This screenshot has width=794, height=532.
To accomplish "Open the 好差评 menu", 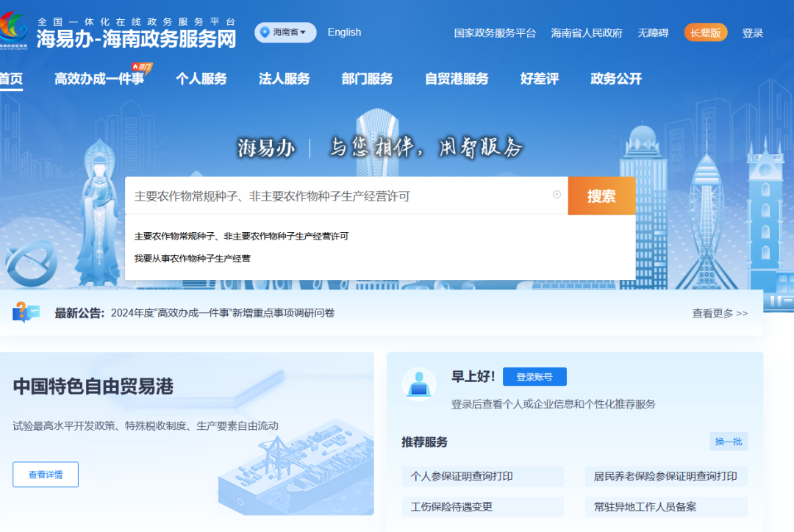I will [x=540, y=79].
